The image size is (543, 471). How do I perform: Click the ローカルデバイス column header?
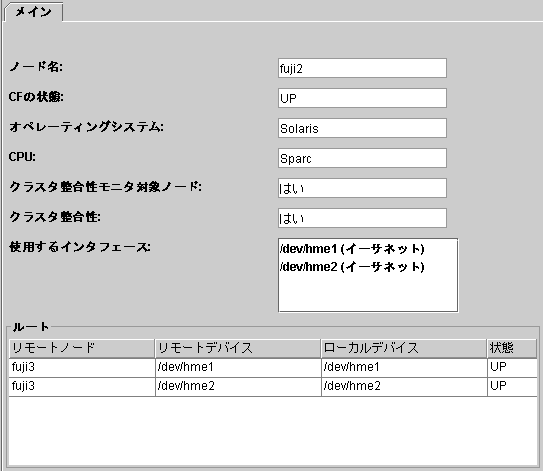point(404,348)
